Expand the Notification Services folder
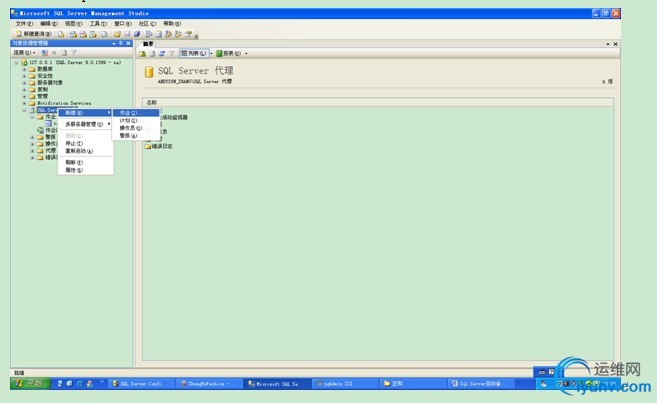657x403 pixels. pyautogui.click(x=24, y=103)
